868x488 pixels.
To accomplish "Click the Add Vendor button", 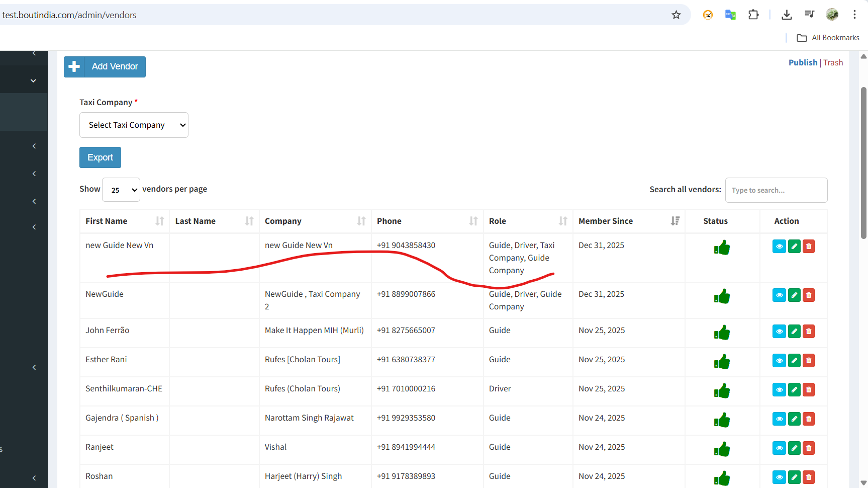I will click(x=105, y=67).
